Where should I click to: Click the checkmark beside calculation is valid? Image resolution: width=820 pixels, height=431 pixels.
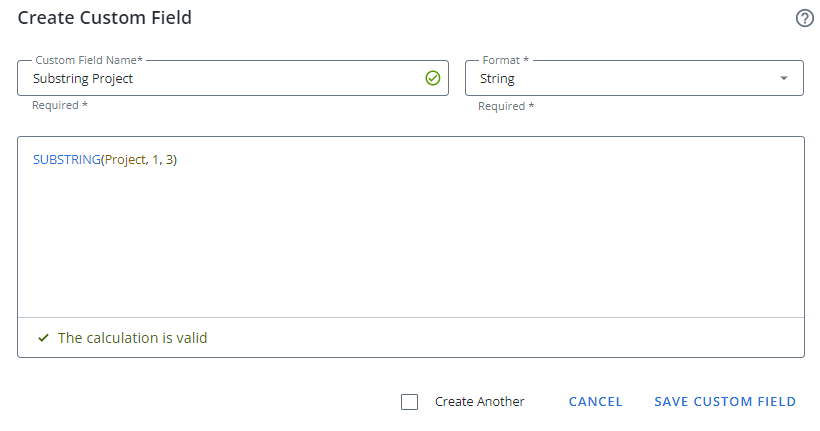coord(43,338)
